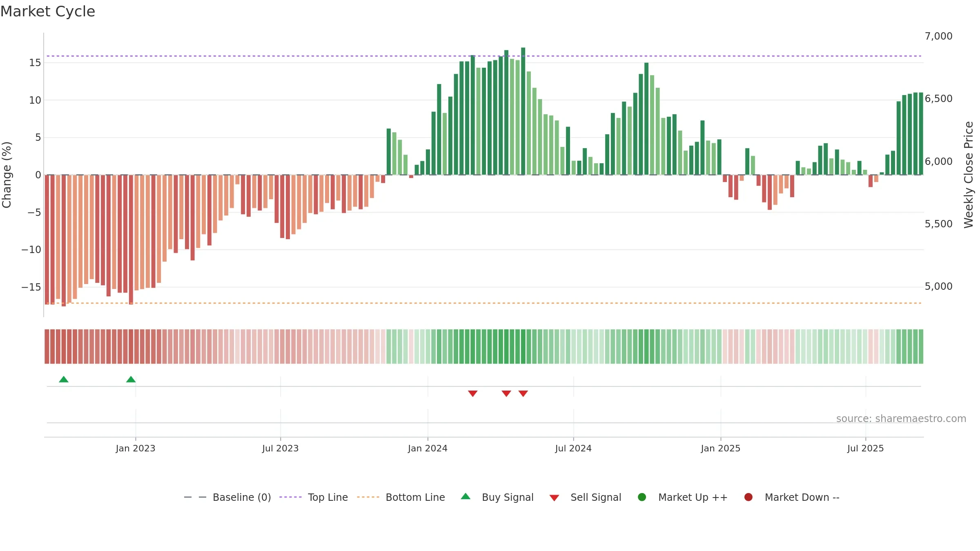The height and width of the screenshot is (551, 980).
Task: Click the Jul 2025 axis label
Action: pyautogui.click(x=866, y=449)
